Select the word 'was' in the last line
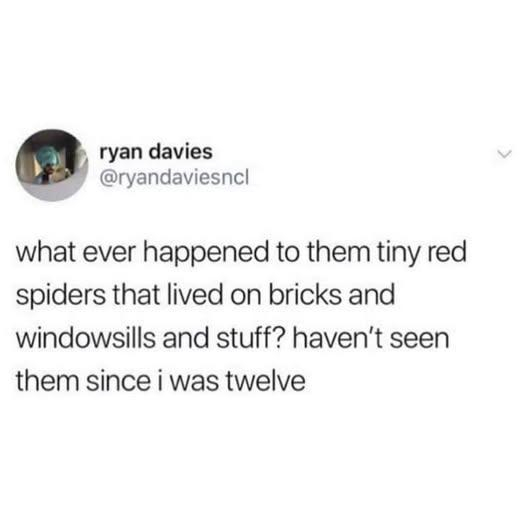The width and height of the screenshot is (526, 526). click(x=195, y=382)
